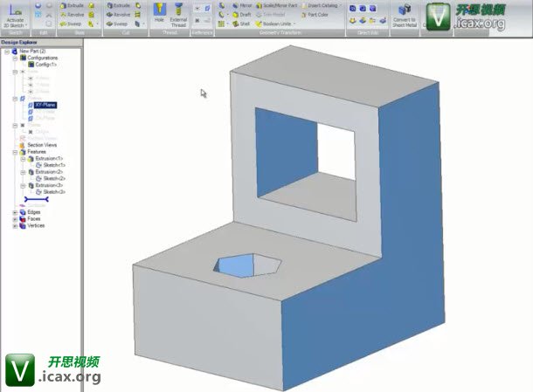Image resolution: width=533 pixels, height=392 pixels.
Task: Select the Cut Revolve tool
Action: point(118,15)
